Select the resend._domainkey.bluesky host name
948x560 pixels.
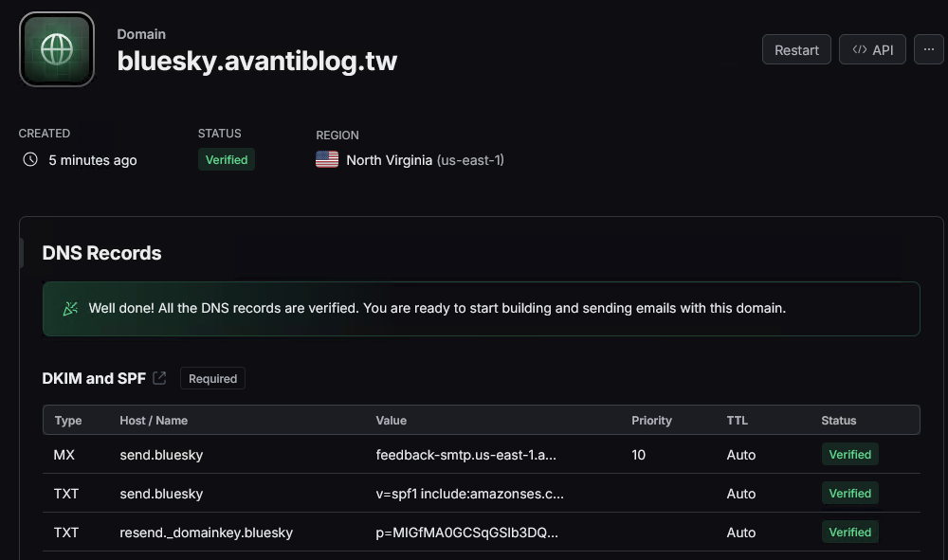point(206,533)
